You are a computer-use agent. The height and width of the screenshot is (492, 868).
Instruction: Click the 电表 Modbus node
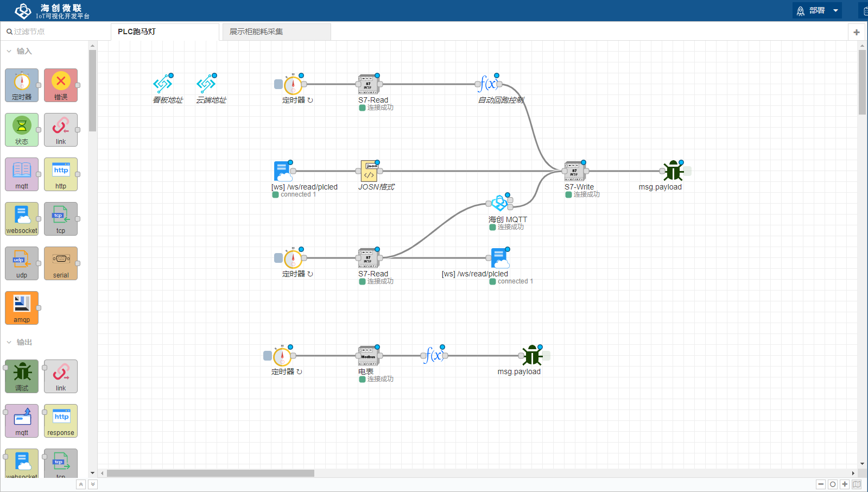(369, 356)
